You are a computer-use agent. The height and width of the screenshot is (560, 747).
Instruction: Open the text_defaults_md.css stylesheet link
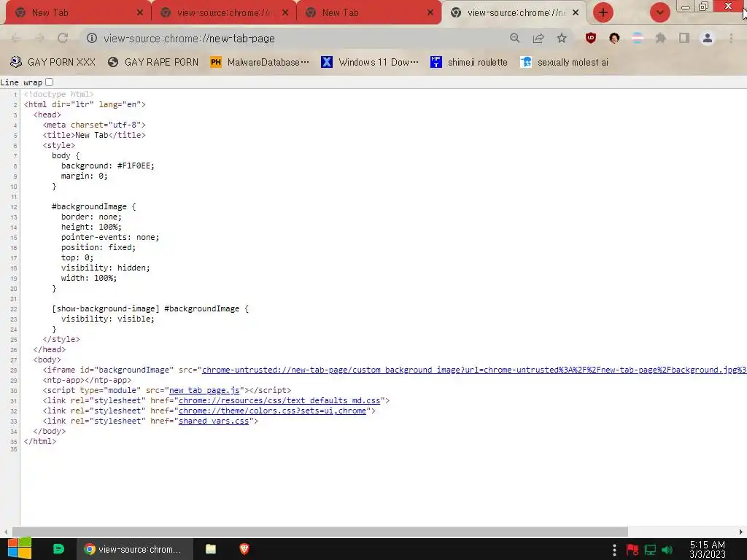point(279,400)
